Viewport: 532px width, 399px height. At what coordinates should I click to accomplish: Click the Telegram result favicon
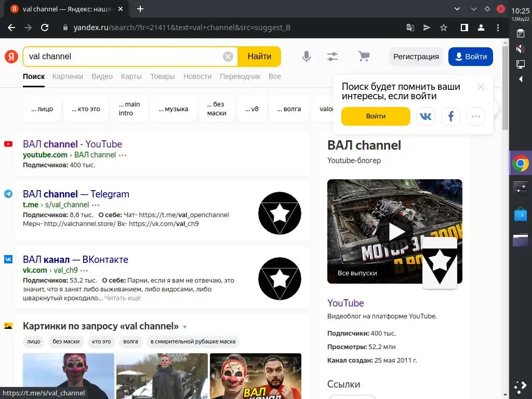(8, 194)
